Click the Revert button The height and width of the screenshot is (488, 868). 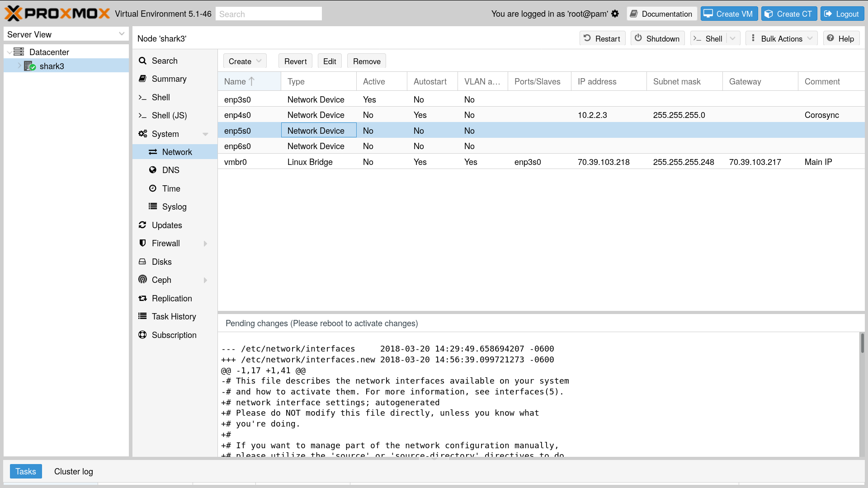click(295, 61)
